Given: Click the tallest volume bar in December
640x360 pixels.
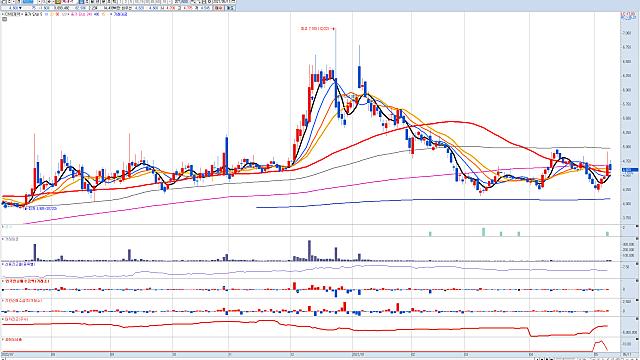Looking at the screenshot, I should pos(309,251).
